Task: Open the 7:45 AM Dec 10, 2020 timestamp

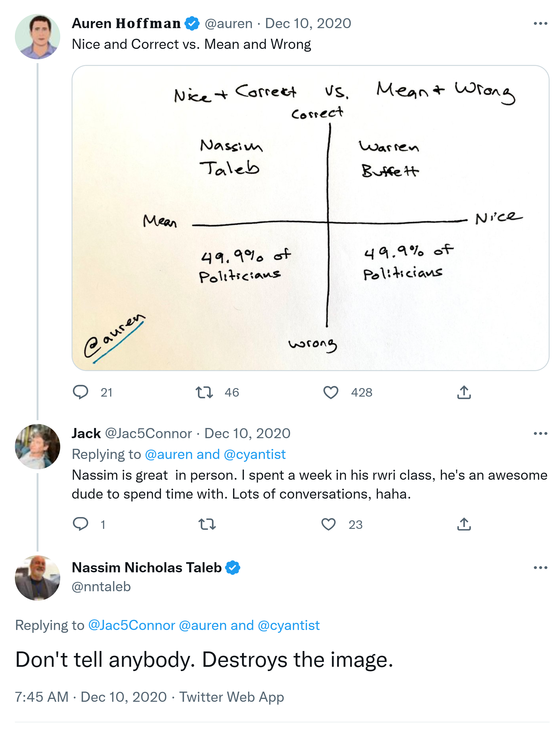Action: tap(91, 697)
